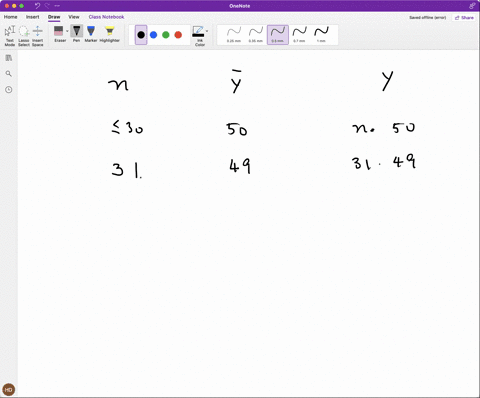This screenshot has width=480, height=398.
Task: Open the HD account profile avatar
Action: click(x=9, y=389)
